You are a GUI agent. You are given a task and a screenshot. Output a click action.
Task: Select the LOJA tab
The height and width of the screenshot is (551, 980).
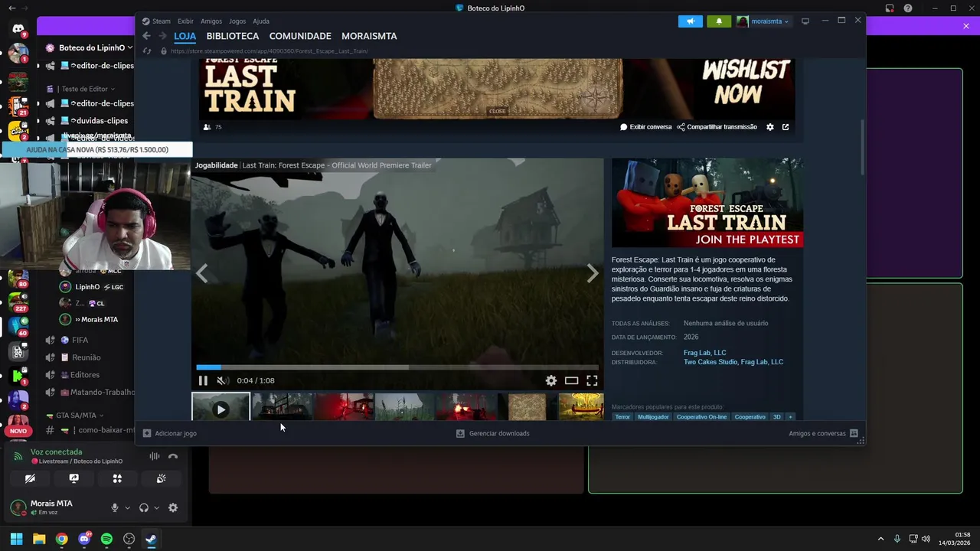coord(185,36)
